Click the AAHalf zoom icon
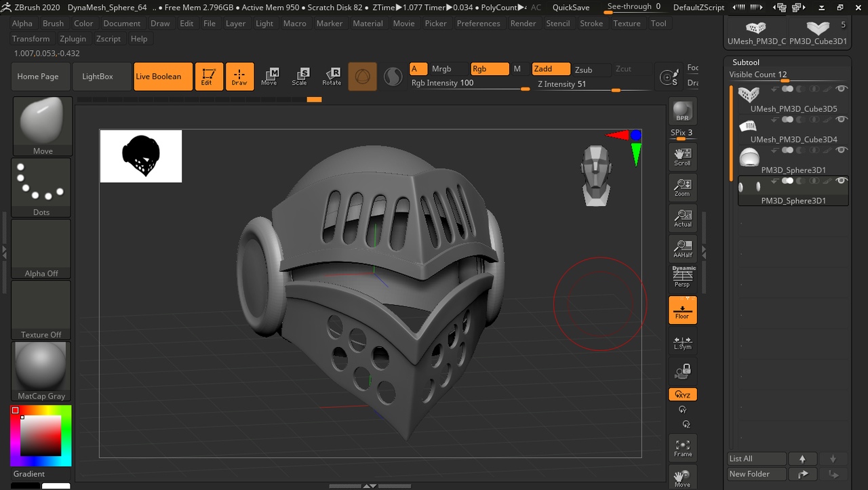Viewport: 868px width, 490px height. tap(682, 249)
